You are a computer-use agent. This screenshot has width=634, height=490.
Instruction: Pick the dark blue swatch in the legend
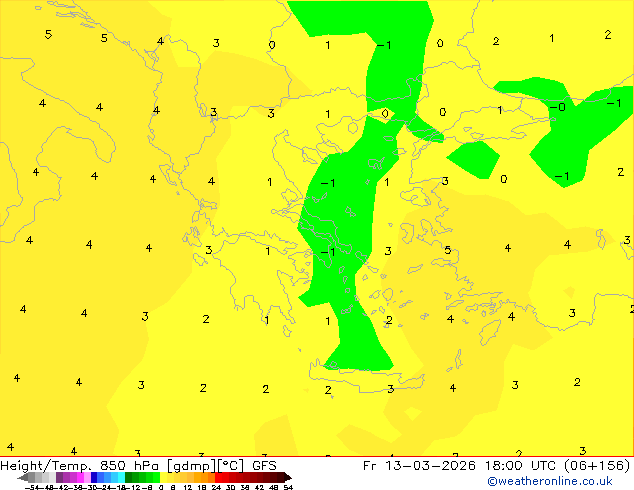94,477
